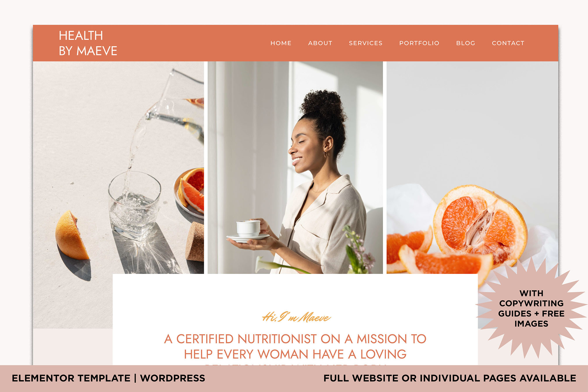This screenshot has width=588, height=392.
Task: Click the woman holding coffee cup photo
Action: pos(295,167)
